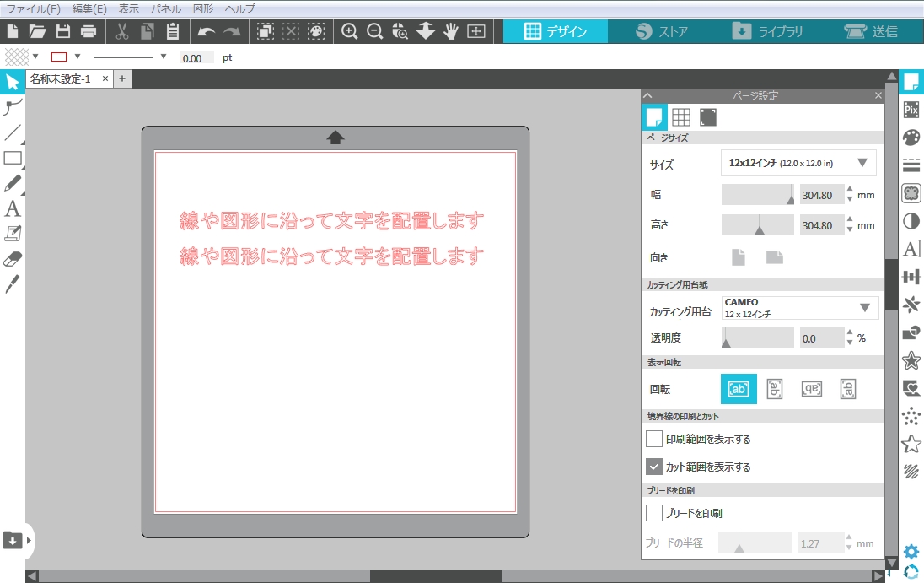The image size is (924, 583).
Task: Uncheck カット範囲を表示する checkbox
Action: (x=654, y=467)
